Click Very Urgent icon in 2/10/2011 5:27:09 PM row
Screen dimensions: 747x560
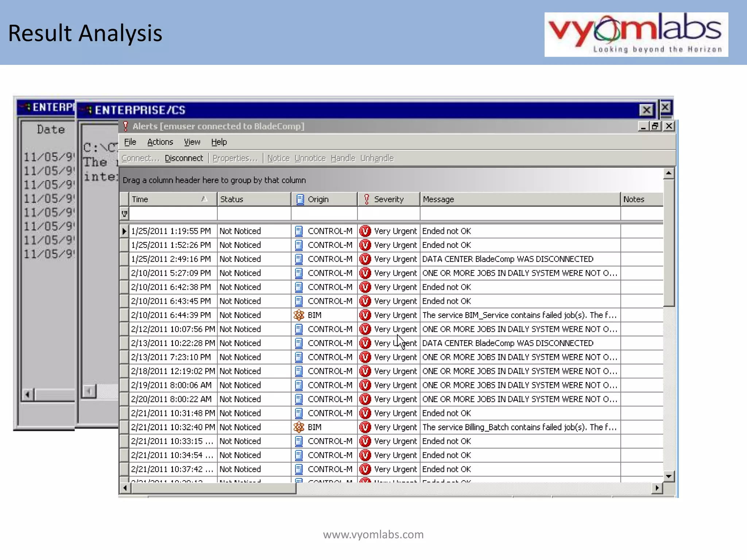point(365,273)
